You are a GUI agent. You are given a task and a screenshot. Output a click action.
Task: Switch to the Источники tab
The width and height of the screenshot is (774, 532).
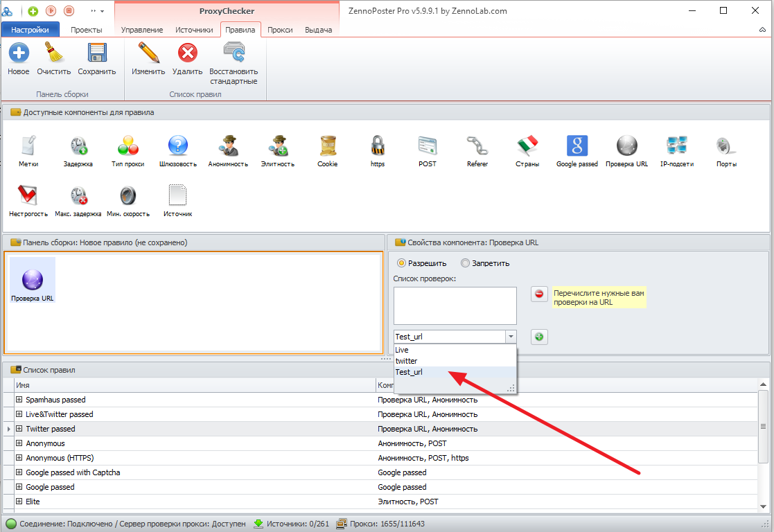pos(194,30)
